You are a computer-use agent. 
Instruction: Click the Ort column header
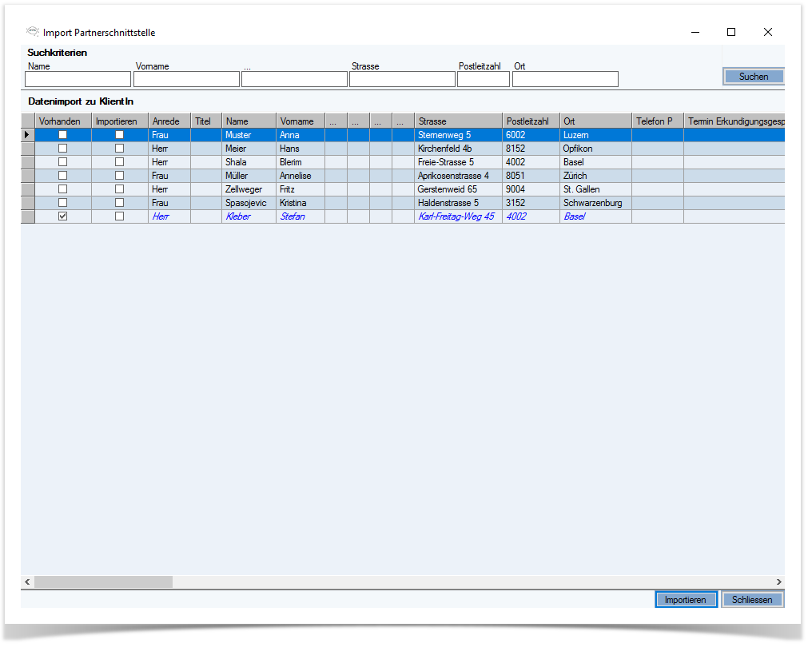pos(595,121)
